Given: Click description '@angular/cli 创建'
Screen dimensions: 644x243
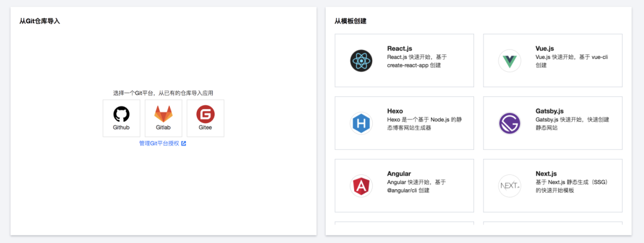Looking at the screenshot, I should 408,190.
